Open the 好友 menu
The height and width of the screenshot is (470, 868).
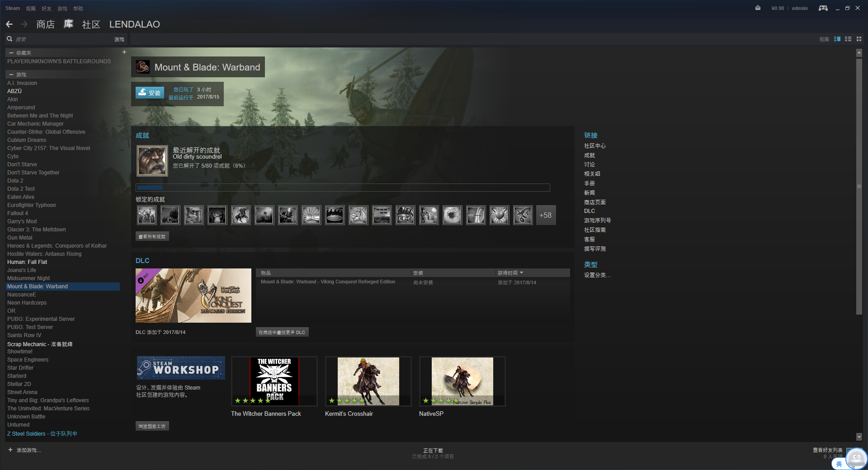46,8
